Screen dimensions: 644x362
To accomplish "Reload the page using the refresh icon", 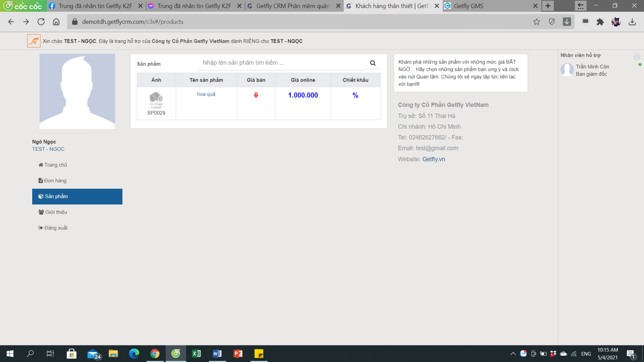I will [x=41, y=22].
